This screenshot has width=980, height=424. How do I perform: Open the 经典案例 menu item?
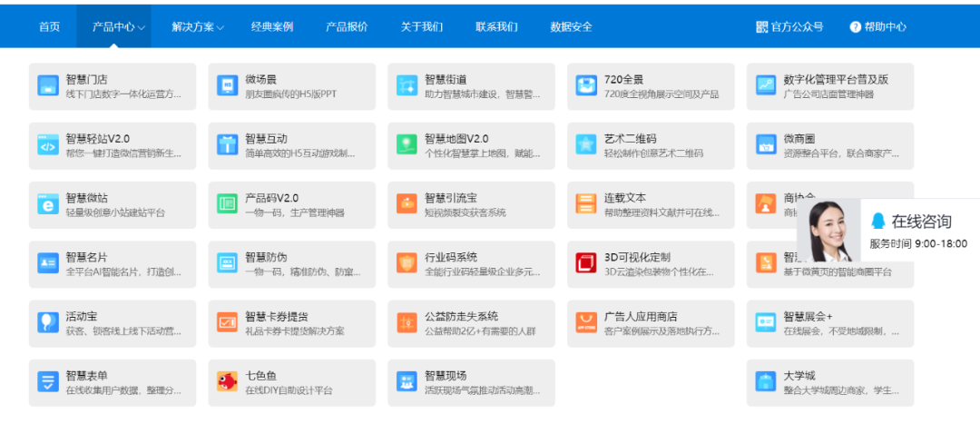[272, 27]
